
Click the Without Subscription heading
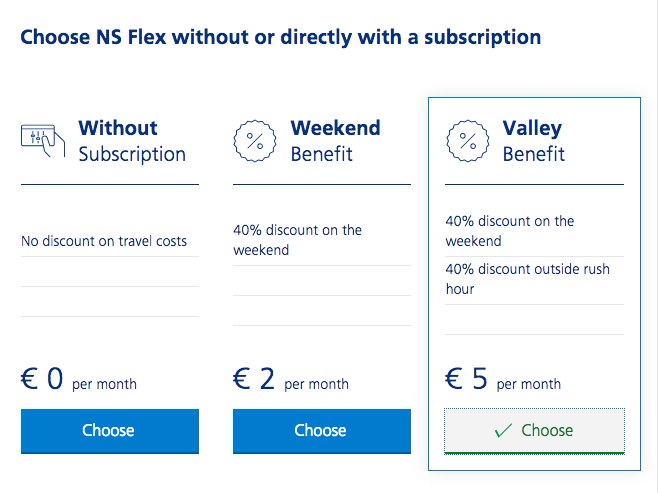click(132, 141)
